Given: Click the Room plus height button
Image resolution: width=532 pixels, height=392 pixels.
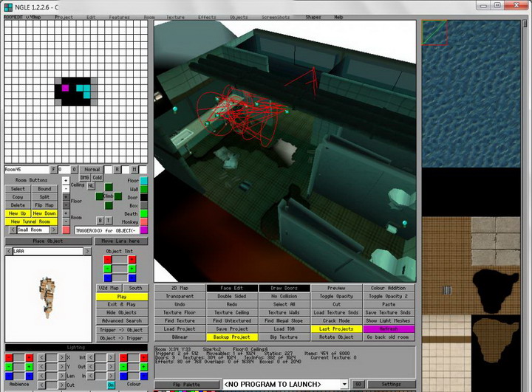Looking at the screenshot, I should tap(66, 213).
